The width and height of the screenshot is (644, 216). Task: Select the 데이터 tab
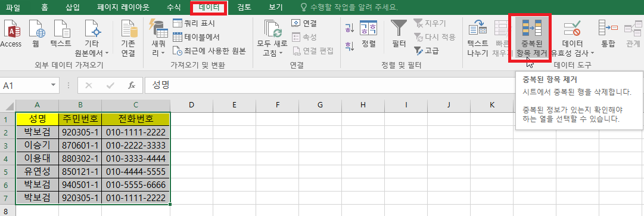pos(209,7)
